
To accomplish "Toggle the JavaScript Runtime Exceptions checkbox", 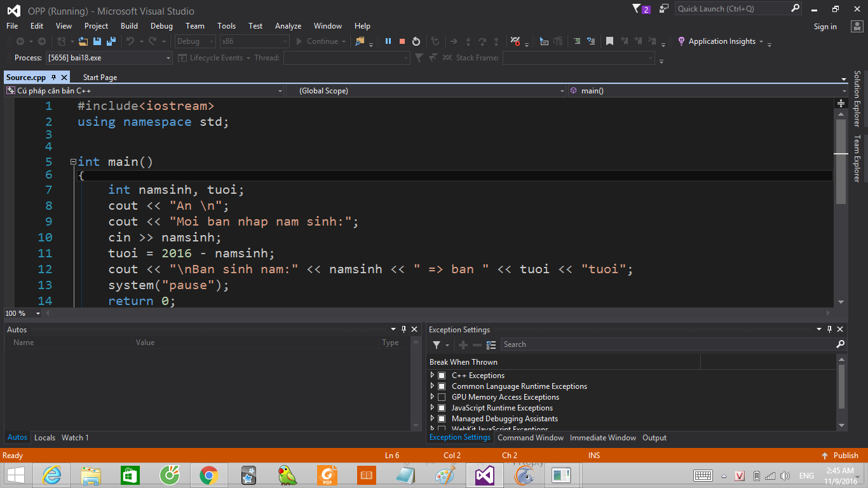I will 442,408.
